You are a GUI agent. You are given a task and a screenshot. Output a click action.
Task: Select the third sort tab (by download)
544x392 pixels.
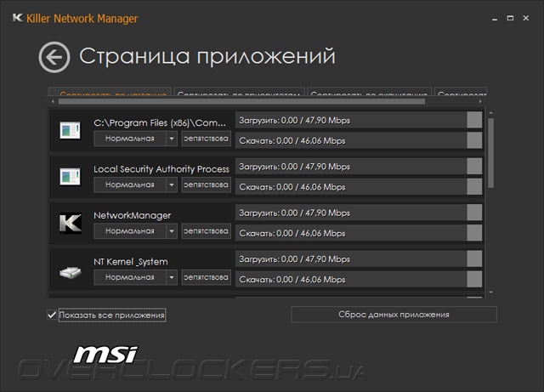pos(369,91)
